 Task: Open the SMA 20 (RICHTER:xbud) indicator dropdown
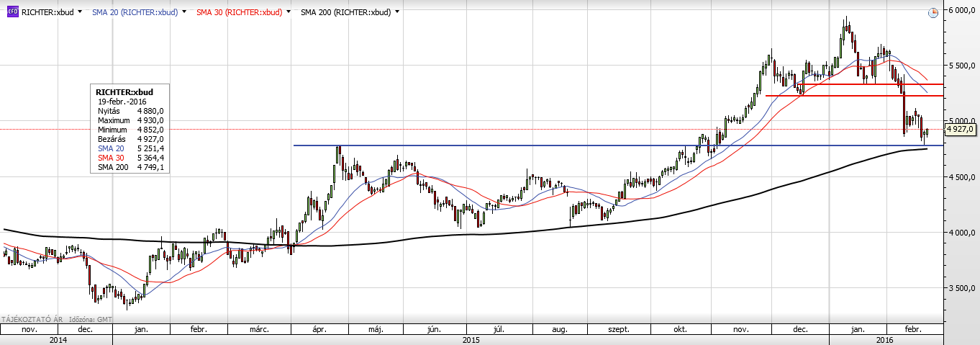[x=185, y=12]
